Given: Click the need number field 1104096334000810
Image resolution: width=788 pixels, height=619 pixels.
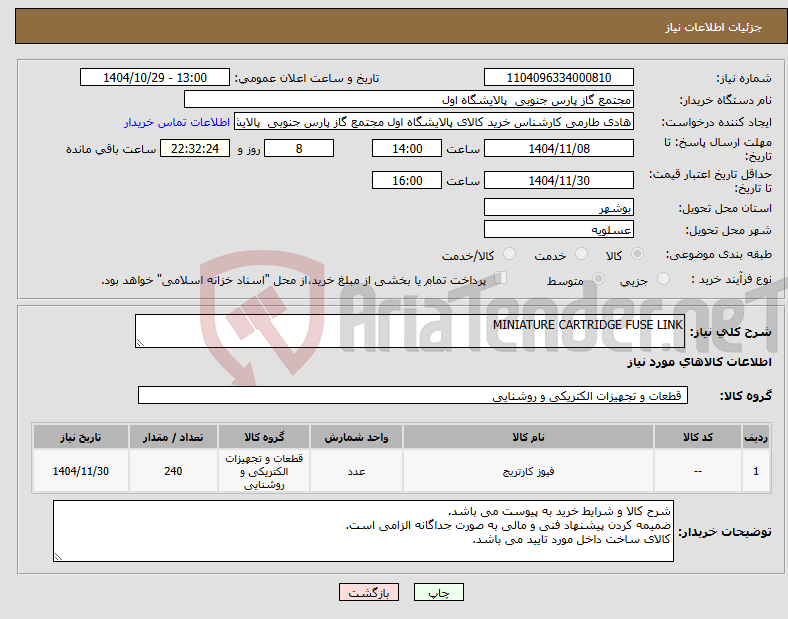Looking at the screenshot, I should click(x=558, y=77).
